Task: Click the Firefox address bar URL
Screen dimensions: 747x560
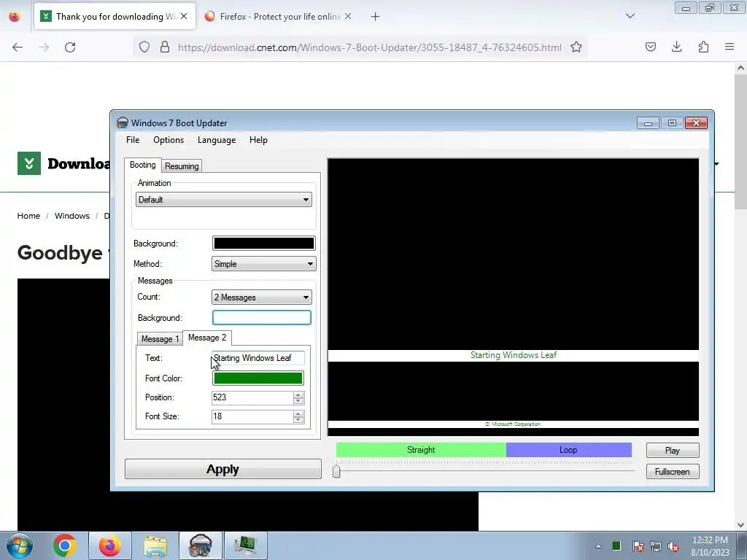Action: (x=370, y=47)
